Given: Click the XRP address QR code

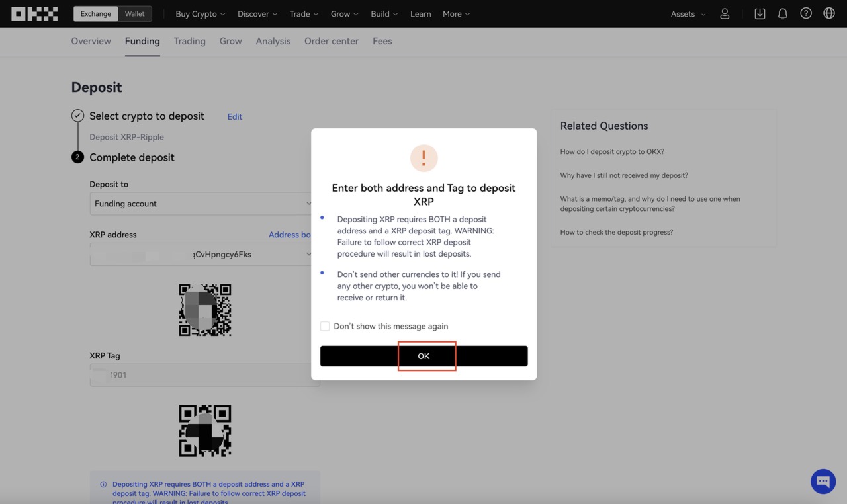Looking at the screenshot, I should (205, 310).
